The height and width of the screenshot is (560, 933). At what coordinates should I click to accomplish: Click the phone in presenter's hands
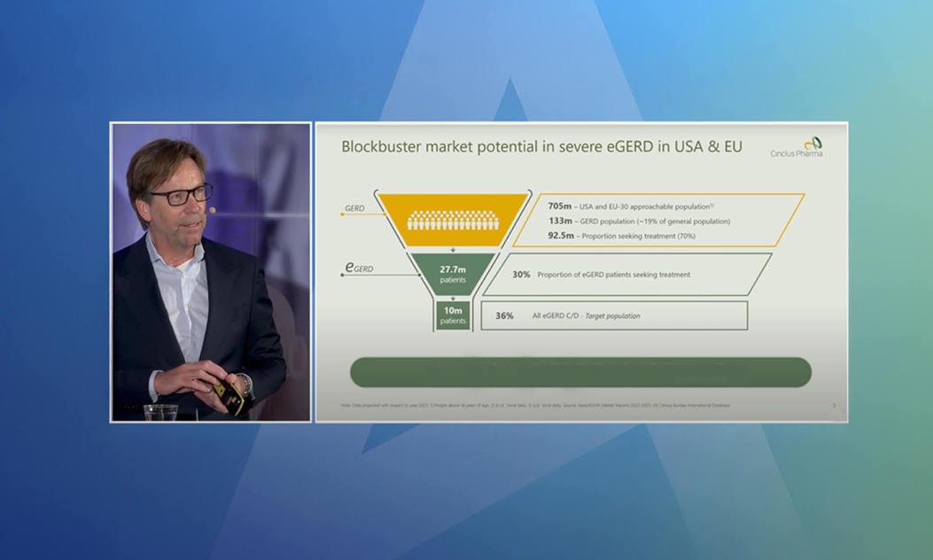(228, 396)
